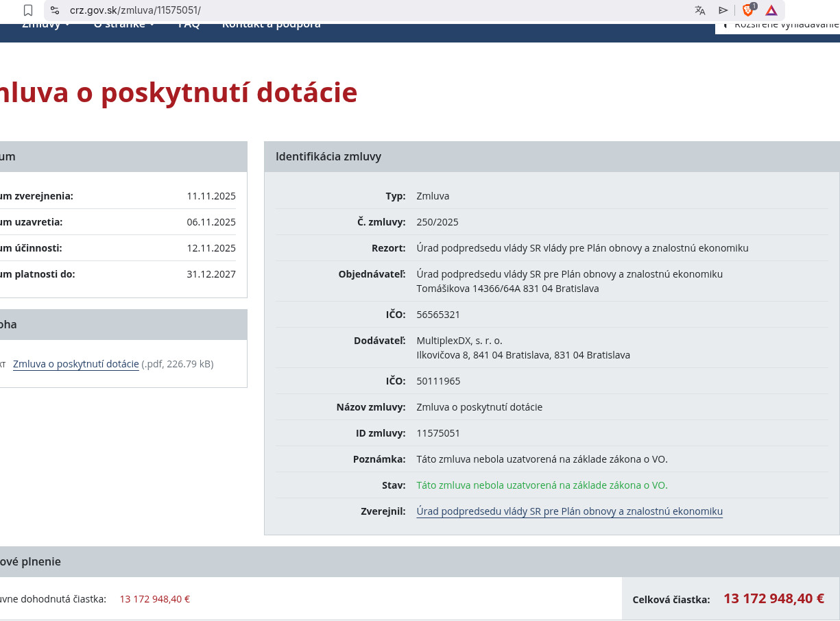Click the supplier address Ilkovičova 8
The width and height of the screenshot is (840, 621).
click(523, 355)
